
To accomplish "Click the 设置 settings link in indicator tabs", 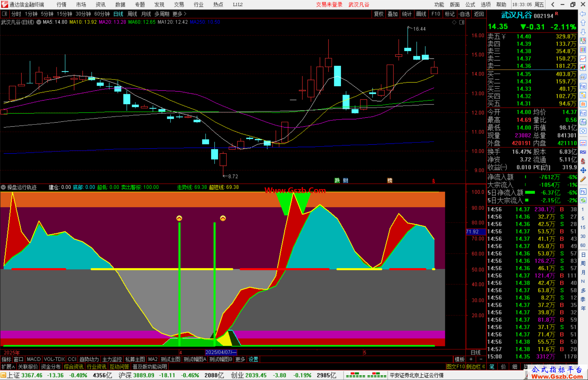I will click(253, 359).
